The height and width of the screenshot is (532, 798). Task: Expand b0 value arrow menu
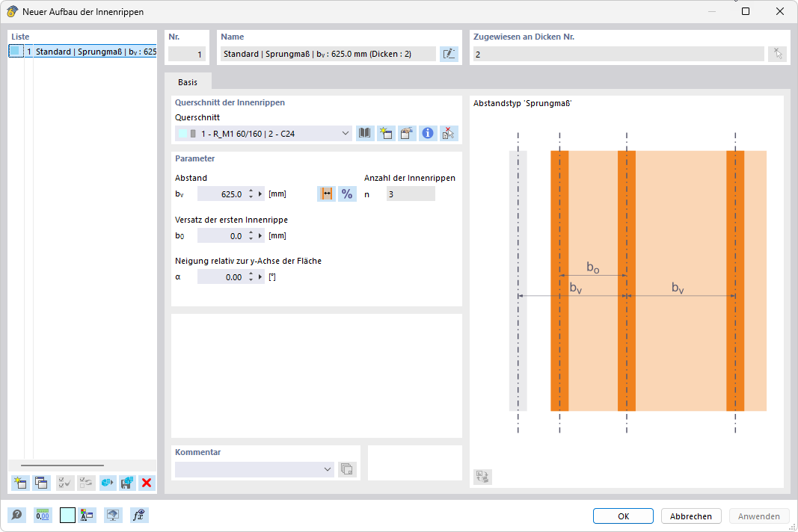pyautogui.click(x=260, y=235)
